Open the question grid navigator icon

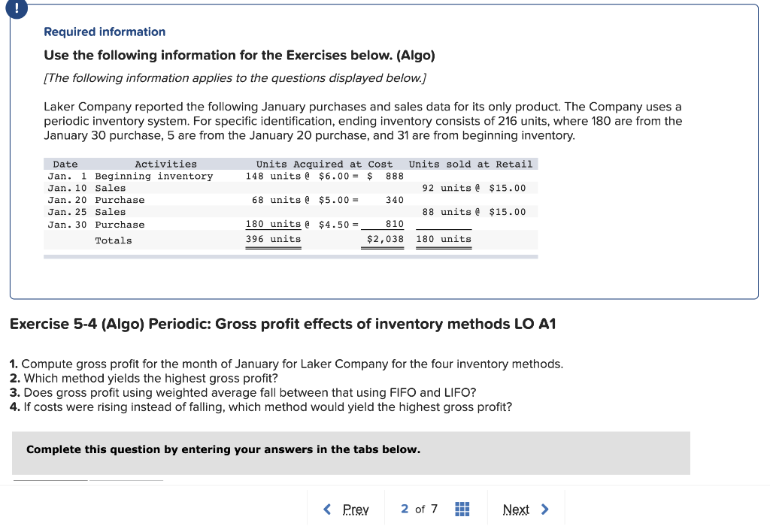(x=463, y=509)
